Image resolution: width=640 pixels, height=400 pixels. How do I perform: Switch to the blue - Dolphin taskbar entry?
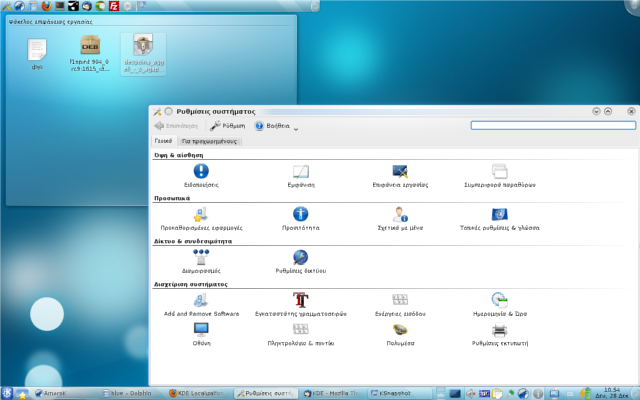click(133, 393)
